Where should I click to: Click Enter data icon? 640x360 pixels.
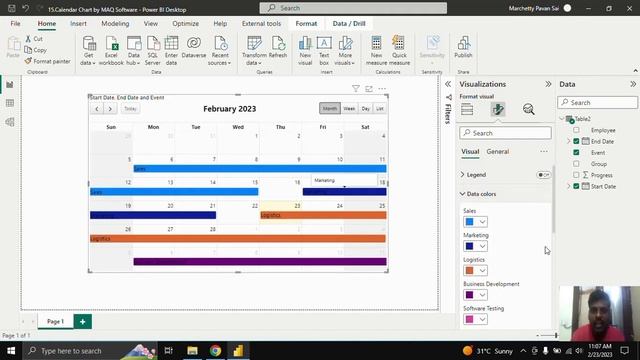click(171, 51)
